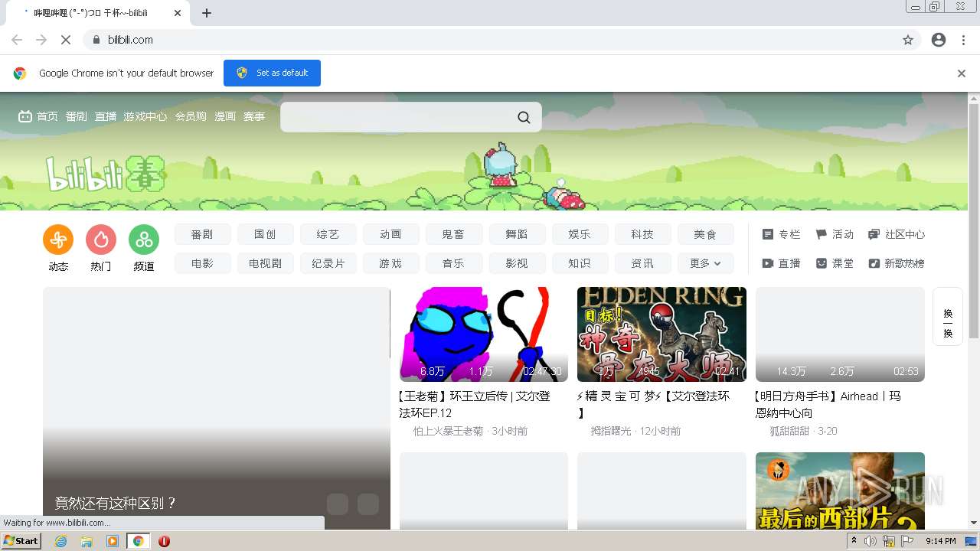Select the 资讯 category tag

point(642,263)
